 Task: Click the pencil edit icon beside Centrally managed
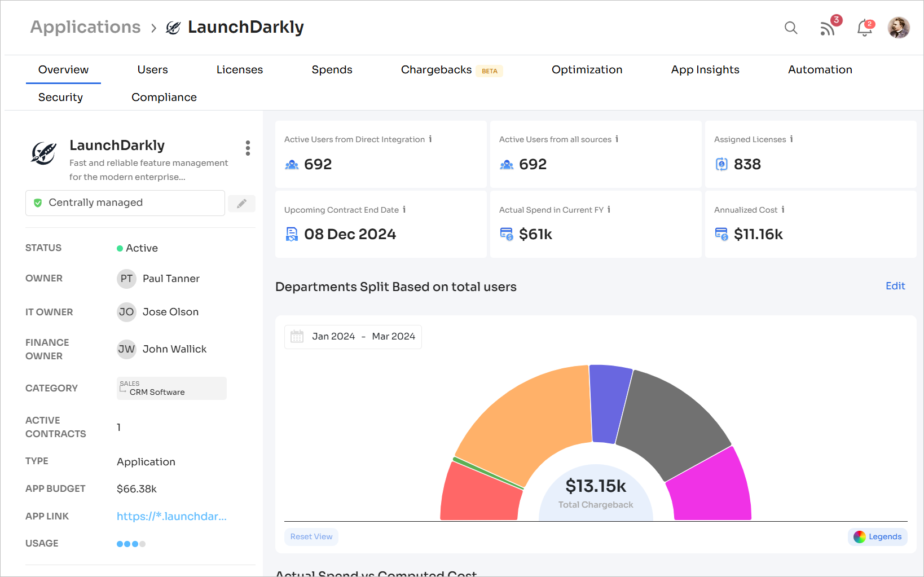241,204
